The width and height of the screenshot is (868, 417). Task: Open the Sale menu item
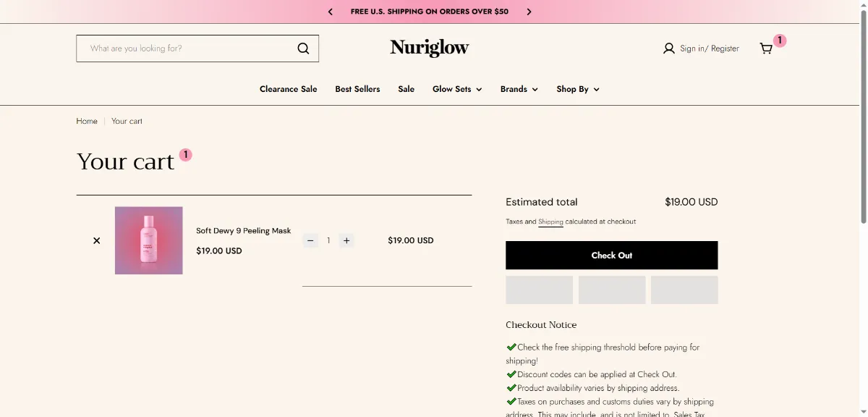(x=407, y=89)
